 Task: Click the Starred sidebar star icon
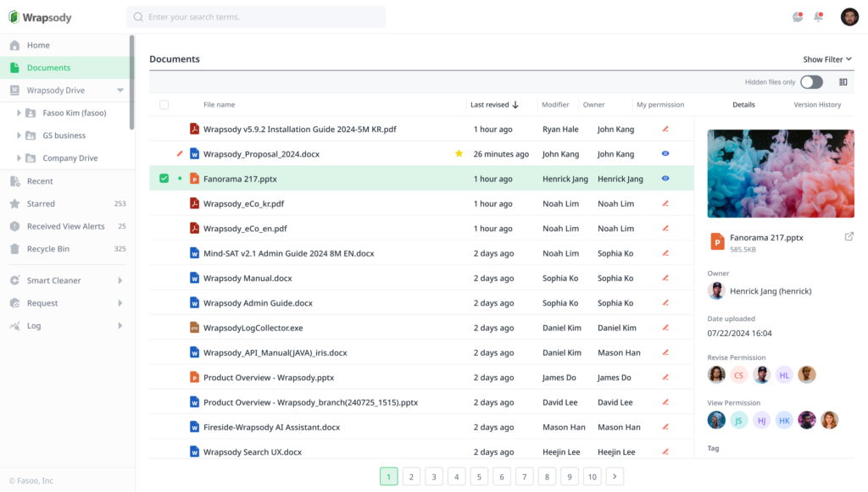click(15, 203)
